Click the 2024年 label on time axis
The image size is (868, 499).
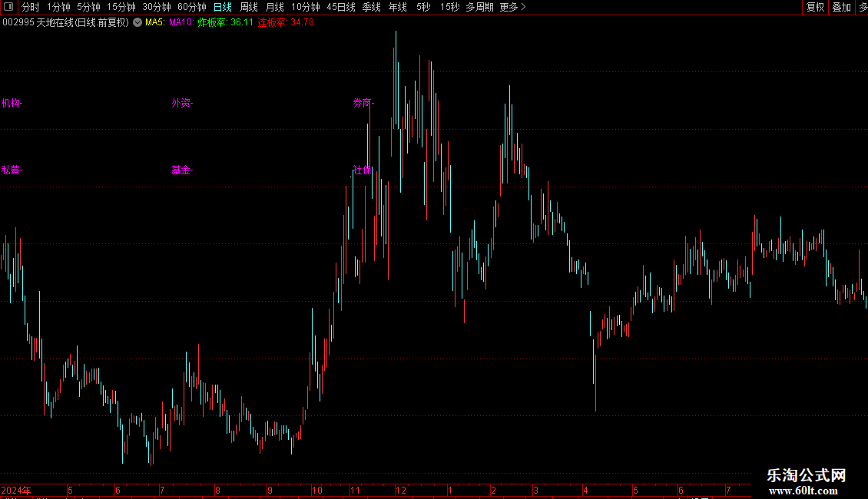[16, 490]
